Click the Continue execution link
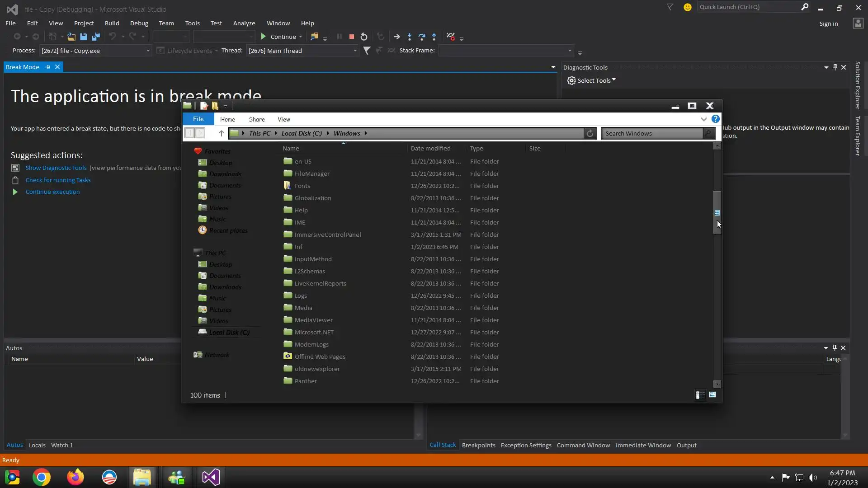This screenshot has width=868, height=488. pyautogui.click(x=52, y=192)
